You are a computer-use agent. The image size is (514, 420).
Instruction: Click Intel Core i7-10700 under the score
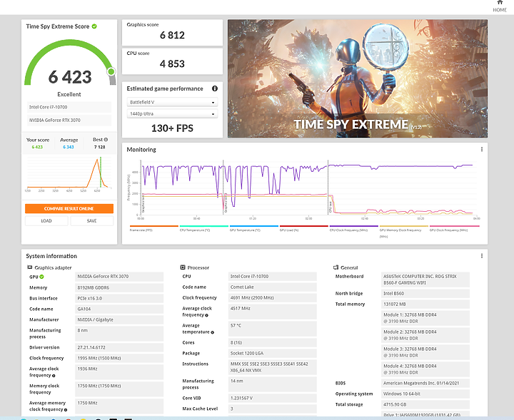69,107
